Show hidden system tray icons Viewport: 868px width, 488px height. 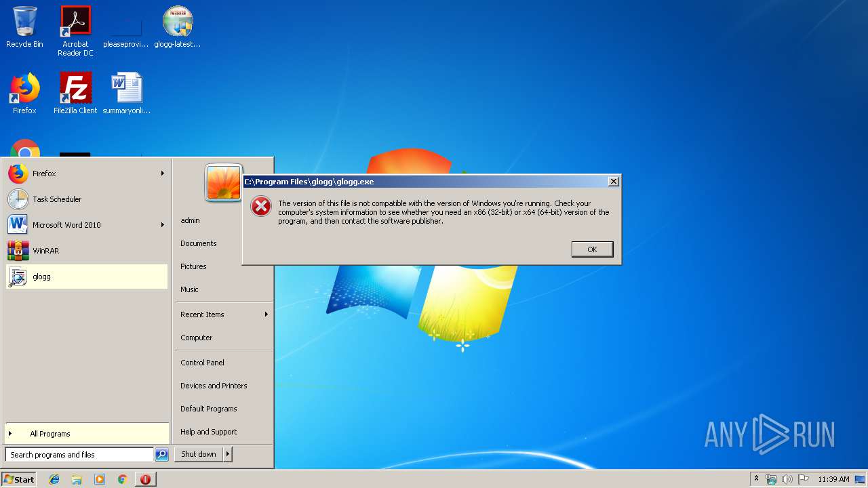click(x=757, y=479)
